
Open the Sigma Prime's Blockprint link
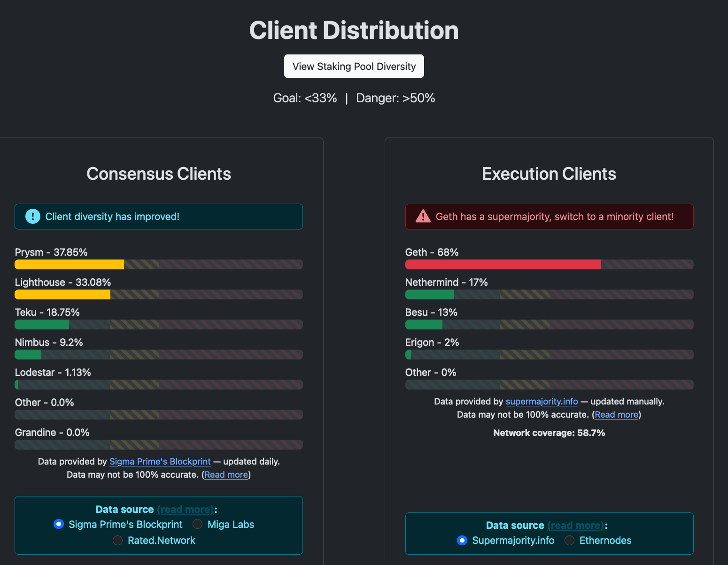160,461
